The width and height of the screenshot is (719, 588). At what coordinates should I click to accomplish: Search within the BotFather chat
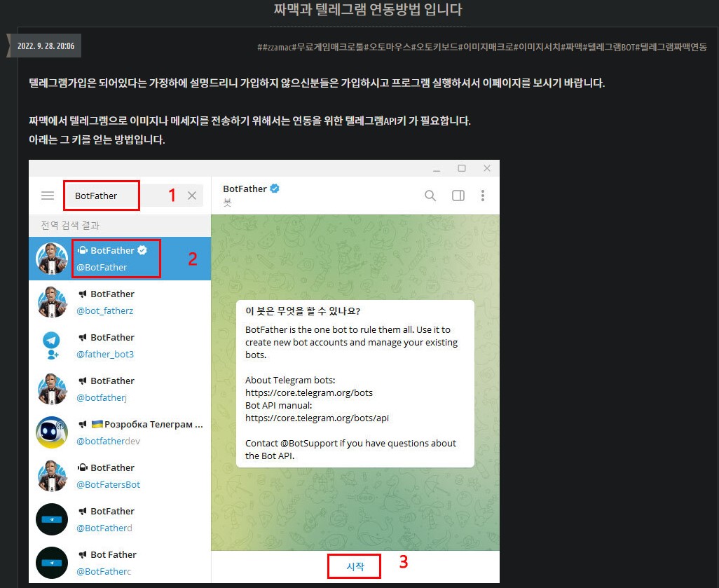tap(430, 196)
